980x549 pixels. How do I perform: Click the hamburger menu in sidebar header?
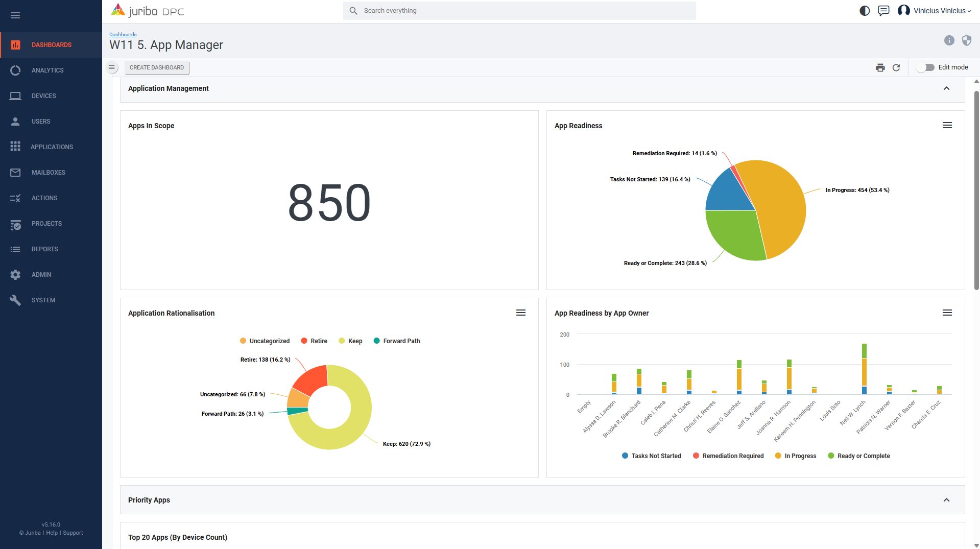point(15,15)
